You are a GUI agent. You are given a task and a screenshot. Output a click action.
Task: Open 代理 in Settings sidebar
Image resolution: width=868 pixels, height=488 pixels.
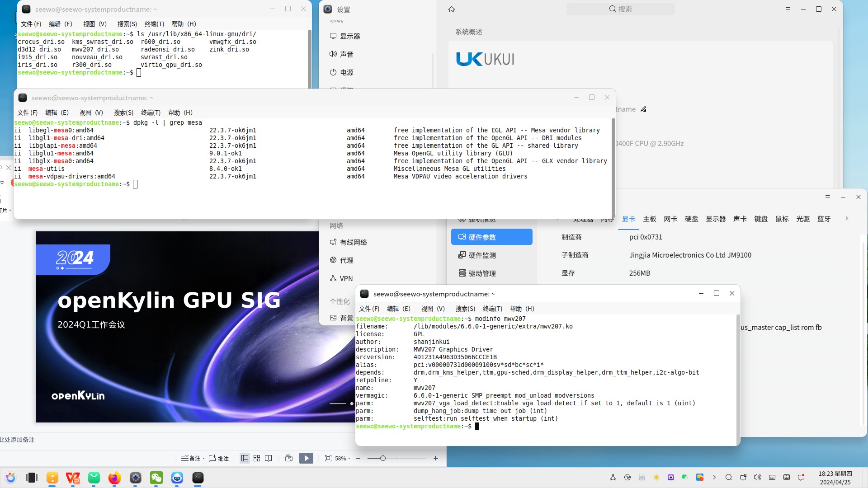click(342, 260)
